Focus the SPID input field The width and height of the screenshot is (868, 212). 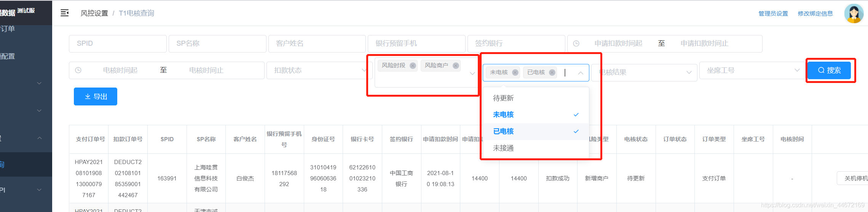(x=118, y=44)
